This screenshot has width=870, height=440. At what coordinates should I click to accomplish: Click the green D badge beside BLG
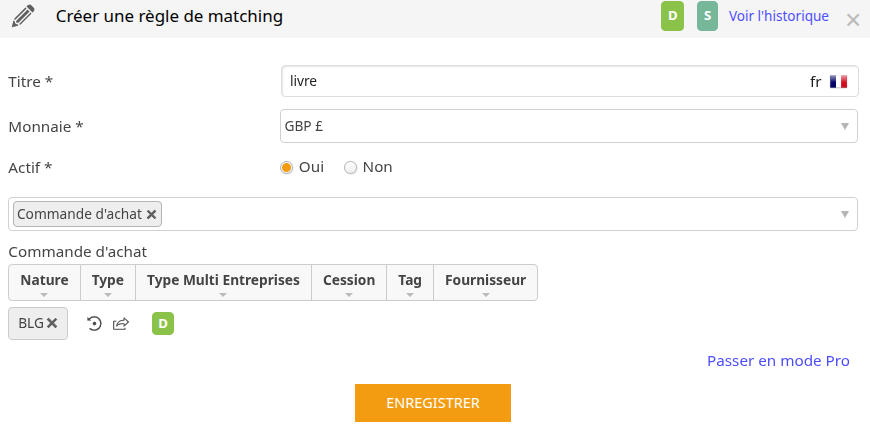coord(163,323)
